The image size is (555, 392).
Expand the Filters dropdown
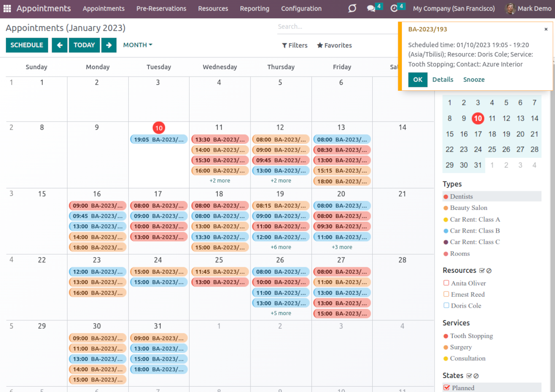295,46
